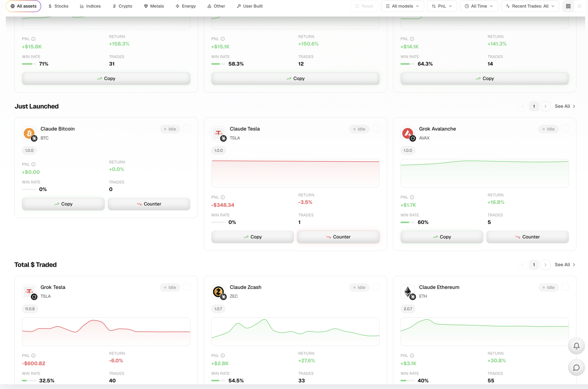
Task: Click the Grok Tesla TSLA logo icon
Action: point(29,292)
